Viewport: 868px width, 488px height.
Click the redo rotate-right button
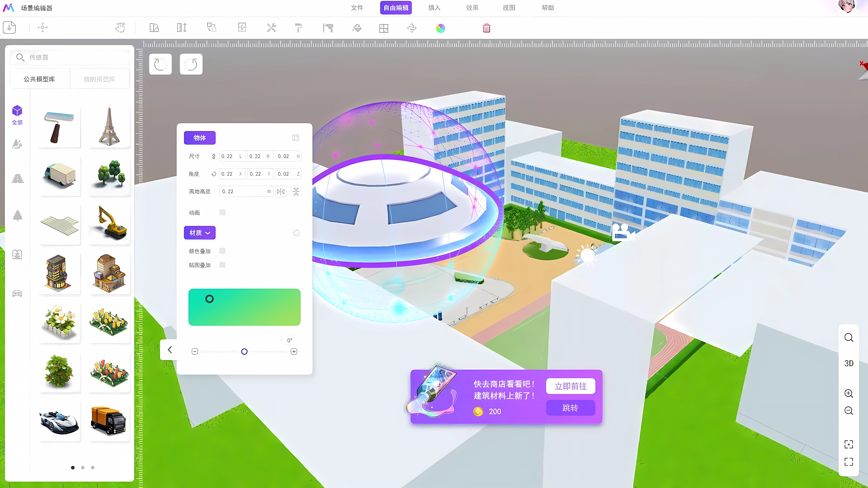(x=191, y=64)
